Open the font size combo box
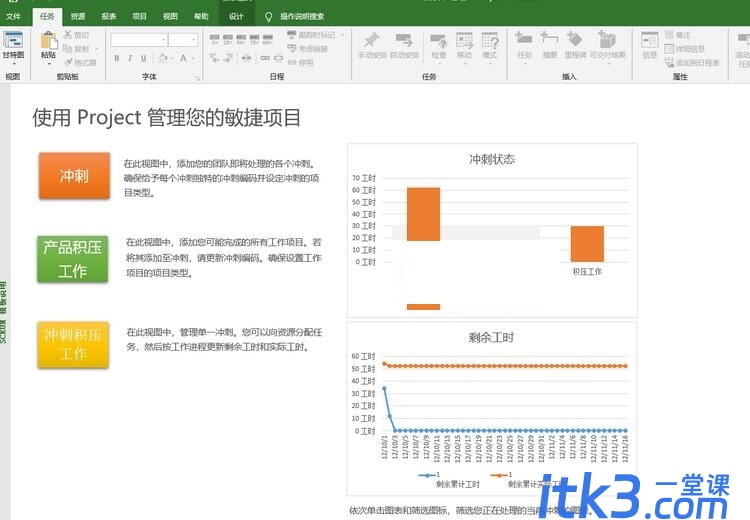This screenshot has width=750, height=520. 183,39
